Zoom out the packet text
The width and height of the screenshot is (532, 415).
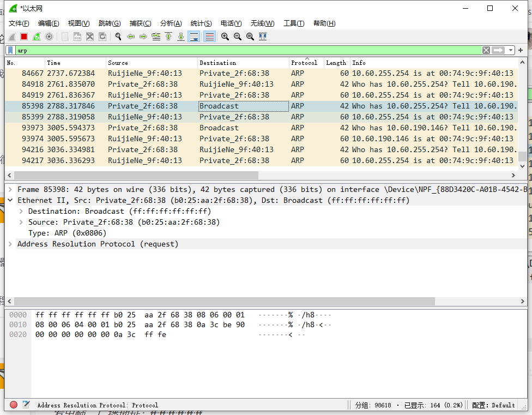[x=238, y=37]
